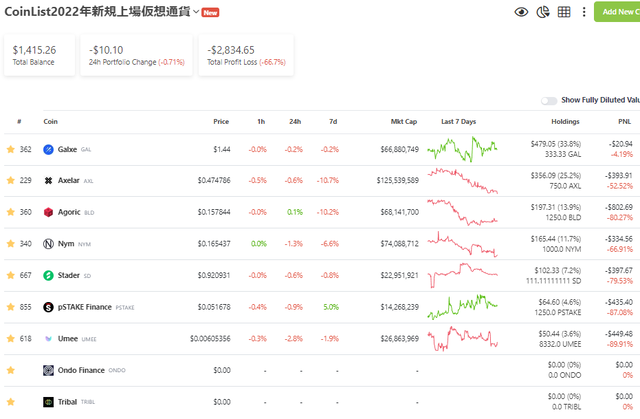Click the pSTAKE Finance logo
The height and width of the screenshot is (419, 640).
[x=48, y=307]
